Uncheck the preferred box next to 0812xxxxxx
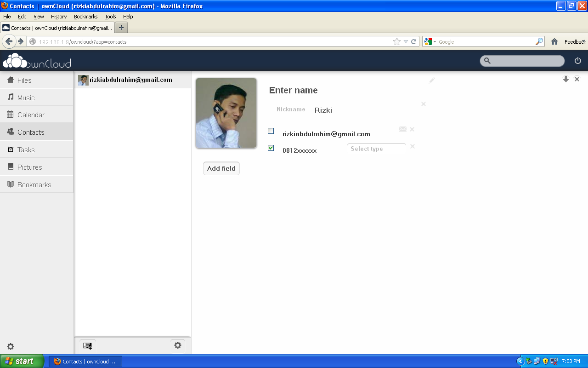The width and height of the screenshot is (588, 368). (x=271, y=148)
